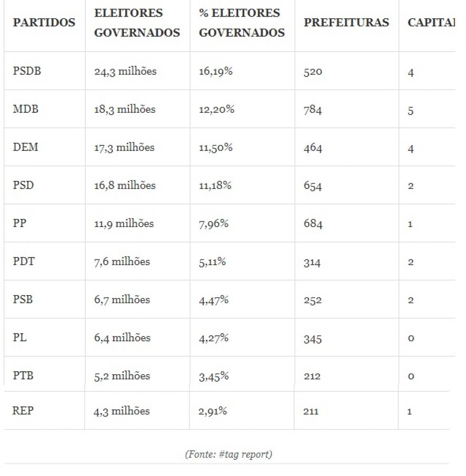Click the 4,3 milhões cell
The width and height of the screenshot is (466, 476).
(x=122, y=411)
